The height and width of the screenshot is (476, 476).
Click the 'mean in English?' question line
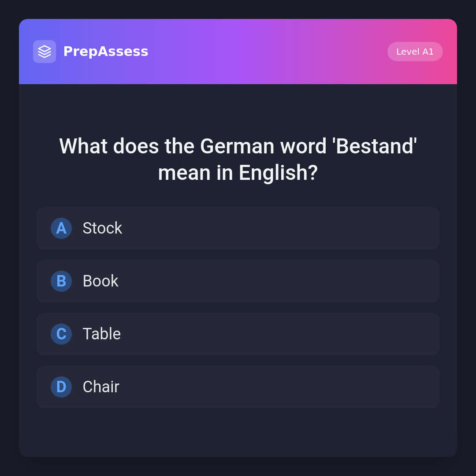click(x=238, y=173)
